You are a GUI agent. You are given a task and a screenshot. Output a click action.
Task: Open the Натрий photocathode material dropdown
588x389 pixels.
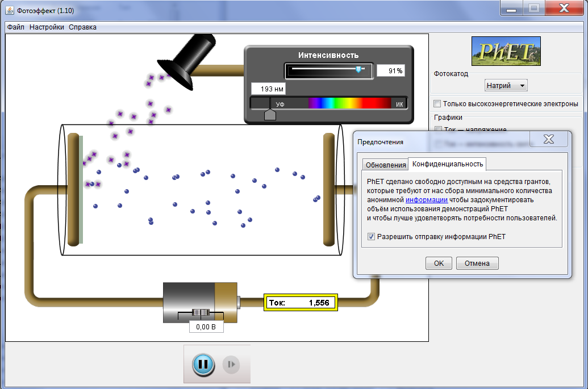coord(506,85)
